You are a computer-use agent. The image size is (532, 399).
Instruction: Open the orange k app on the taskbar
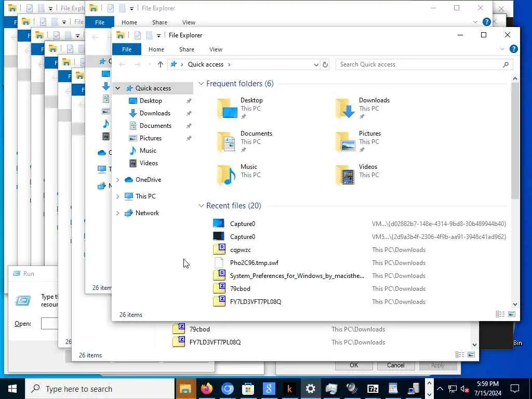click(289, 389)
